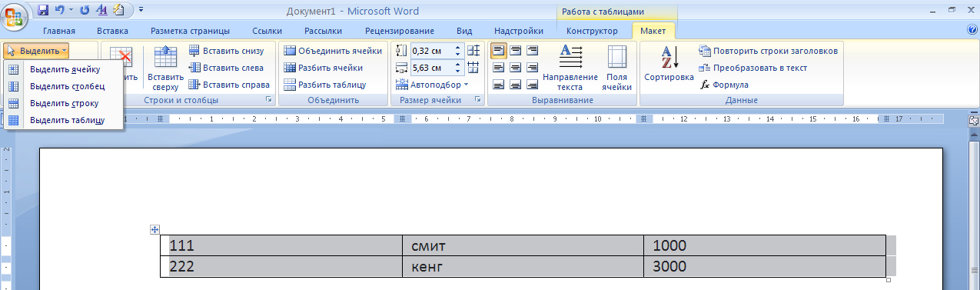
Task: Select align top left icon
Action: (x=498, y=51)
